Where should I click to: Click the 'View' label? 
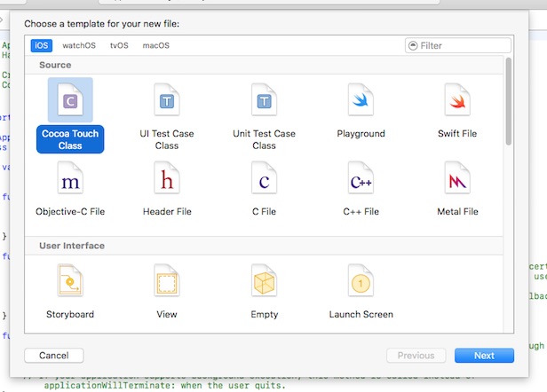coord(167,314)
